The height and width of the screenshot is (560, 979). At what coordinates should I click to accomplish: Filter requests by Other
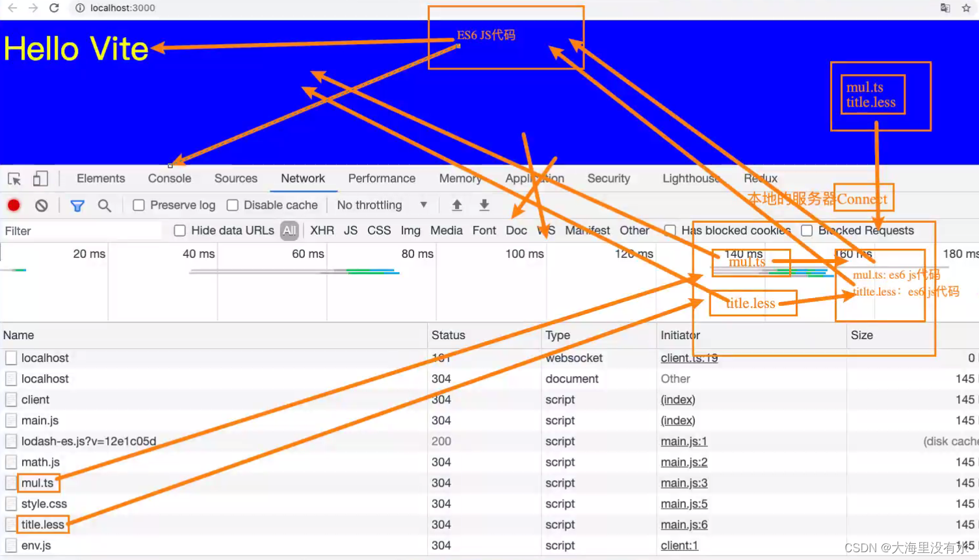[x=634, y=231]
